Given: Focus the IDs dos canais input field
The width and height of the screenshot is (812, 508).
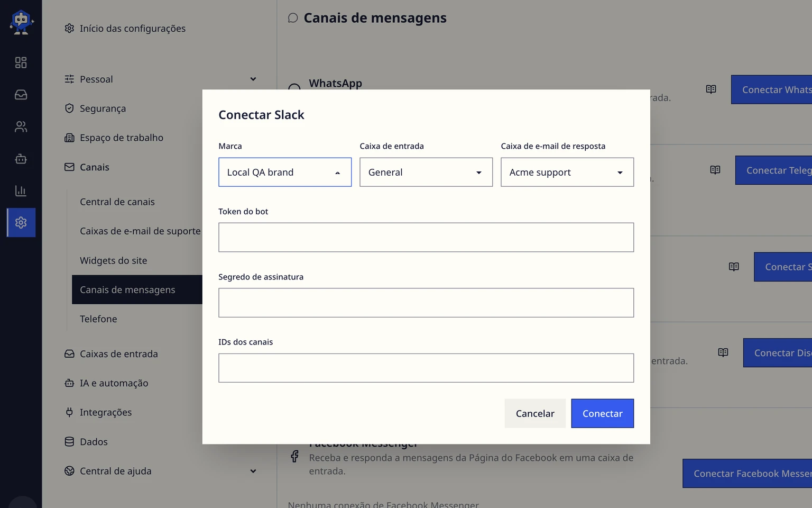Looking at the screenshot, I should [x=426, y=368].
